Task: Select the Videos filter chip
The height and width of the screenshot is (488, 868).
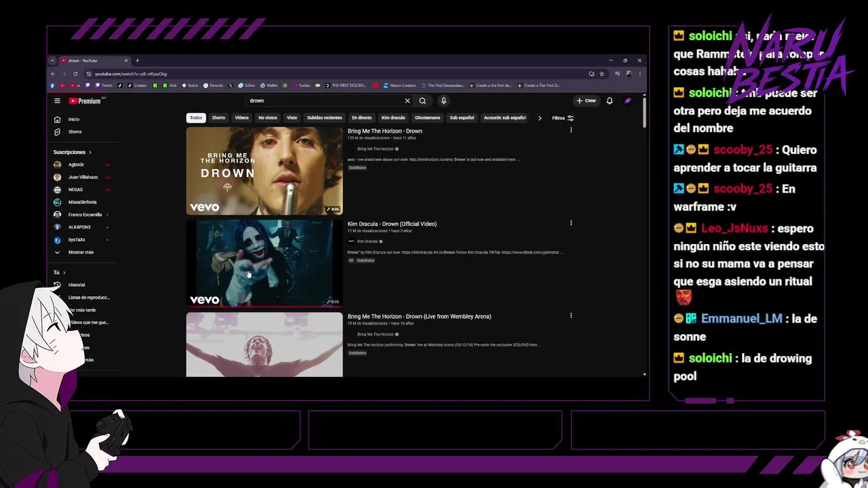Action: point(241,118)
